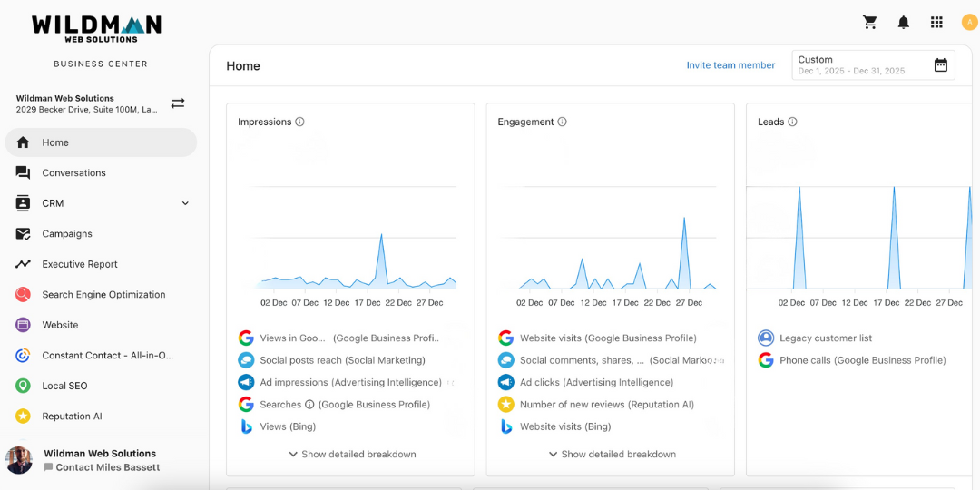Expand Engagement detailed breakdown
980x490 pixels.
coord(612,455)
